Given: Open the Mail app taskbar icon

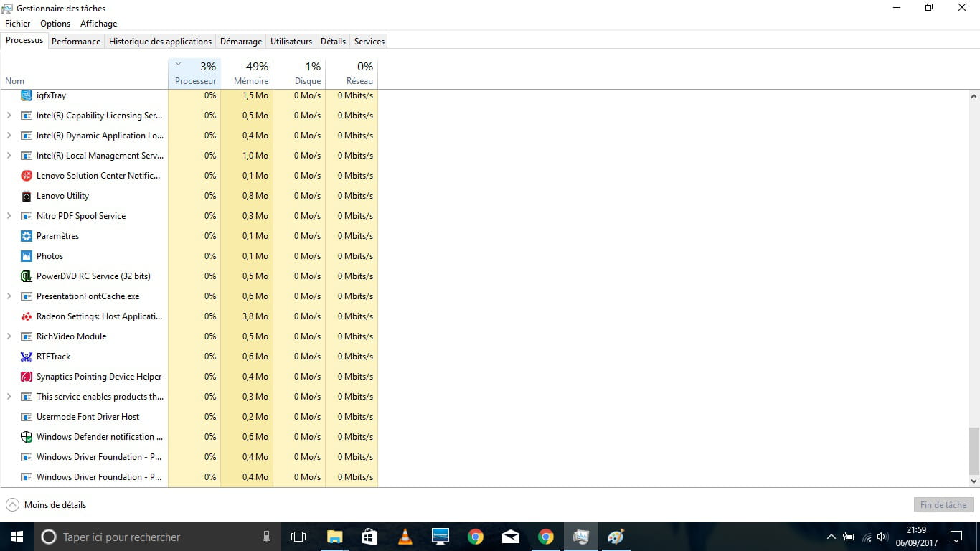Looking at the screenshot, I should [511, 537].
